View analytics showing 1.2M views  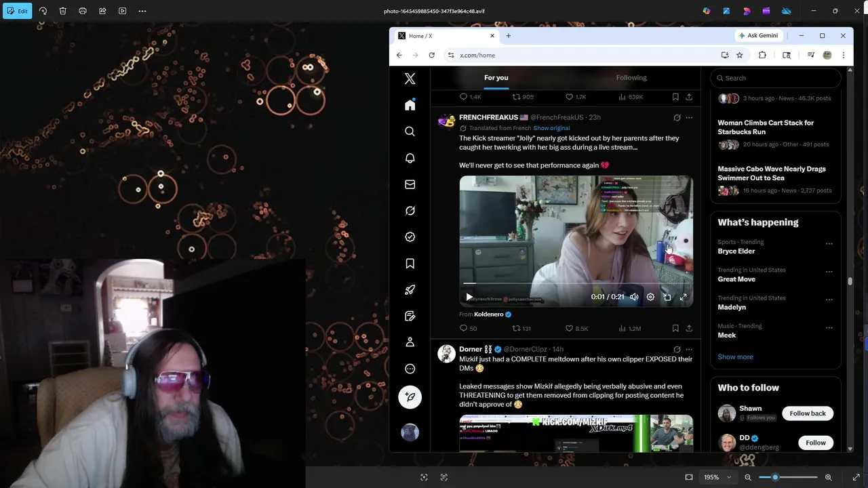[x=629, y=329]
